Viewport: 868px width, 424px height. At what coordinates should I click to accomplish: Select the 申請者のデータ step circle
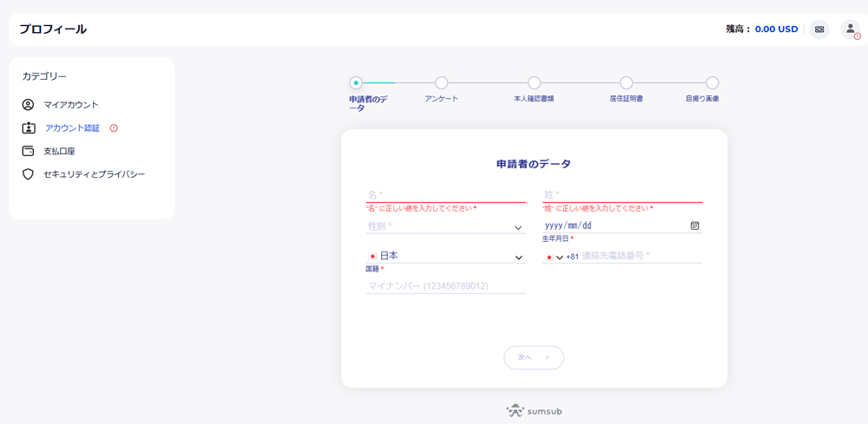click(x=356, y=83)
